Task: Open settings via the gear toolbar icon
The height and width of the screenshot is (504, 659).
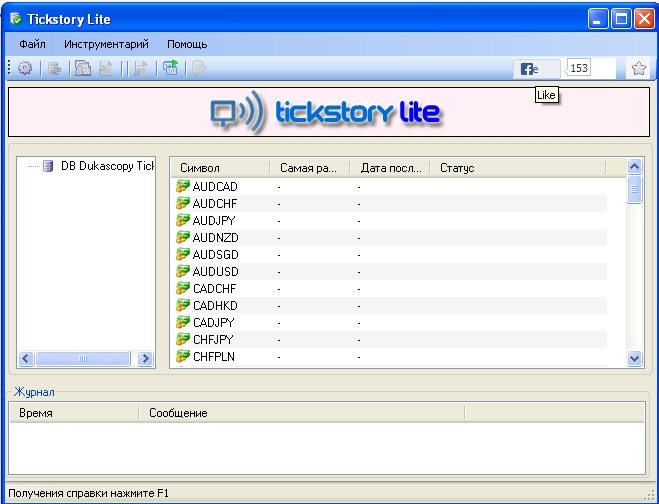Action: point(25,68)
